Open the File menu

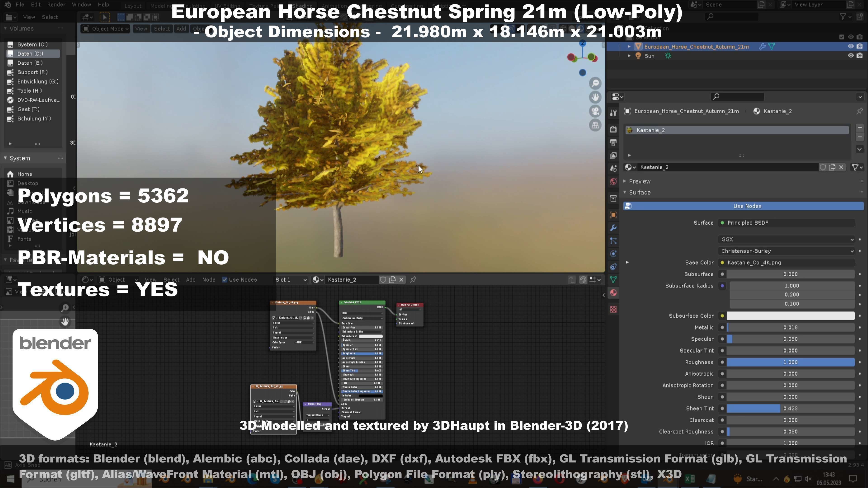pos(20,5)
